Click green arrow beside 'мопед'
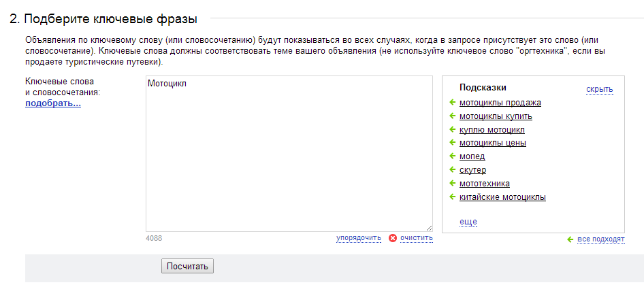The height and width of the screenshot is (287, 644). (453, 156)
